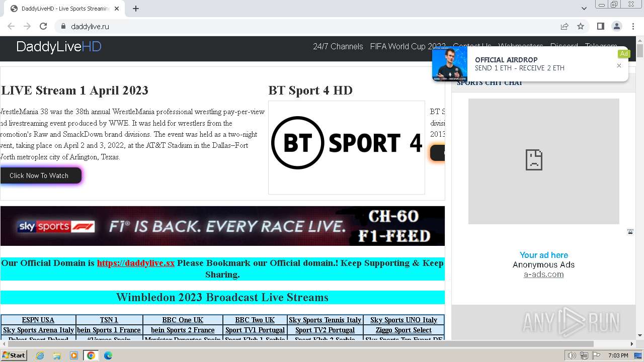Image resolution: width=644 pixels, height=362 pixels.
Task: Click the horizontal page scrollbar
Action: coord(300,344)
